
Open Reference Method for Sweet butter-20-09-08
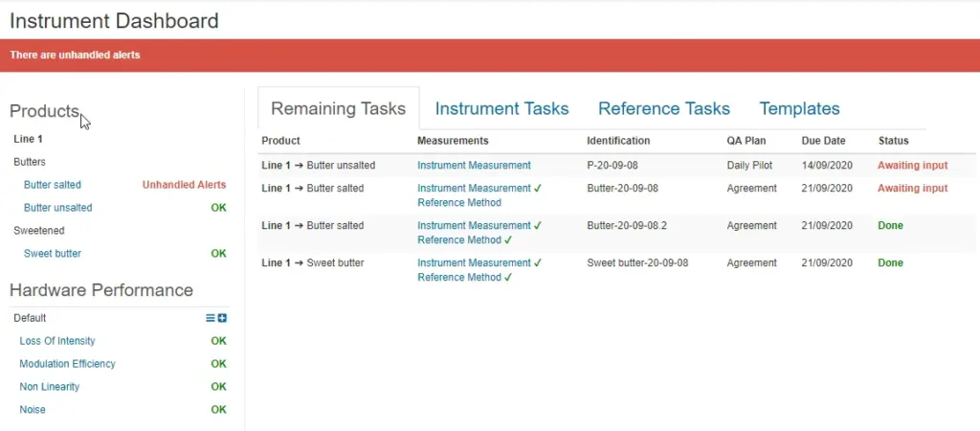coord(459,277)
